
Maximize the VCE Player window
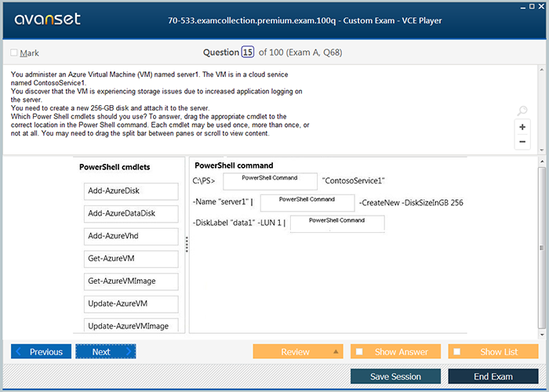coord(532,6)
